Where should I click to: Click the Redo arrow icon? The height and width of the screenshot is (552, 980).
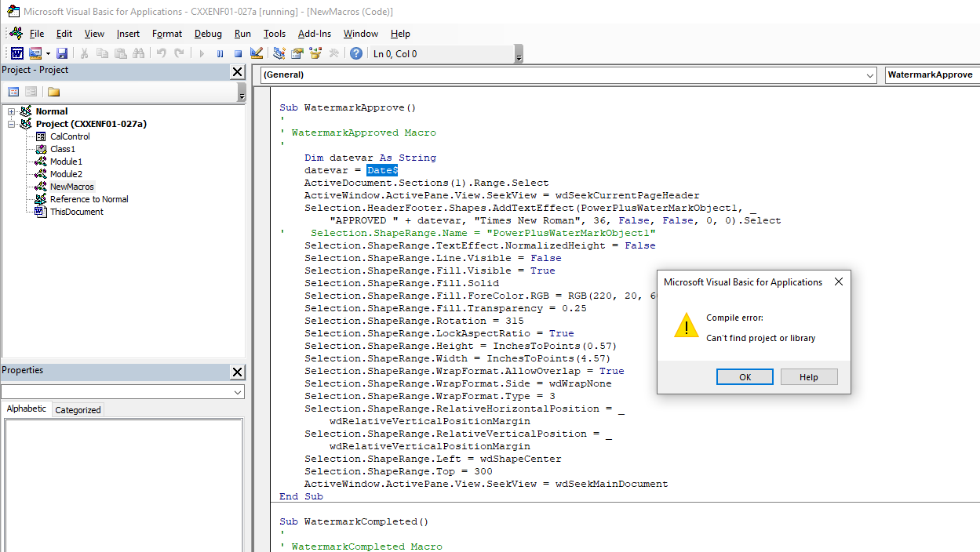[179, 53]
